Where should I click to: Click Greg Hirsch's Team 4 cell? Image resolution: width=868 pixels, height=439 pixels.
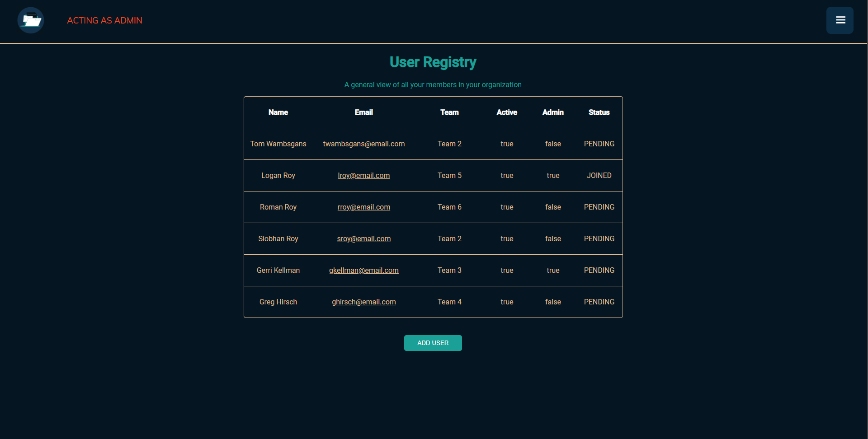pyautogui.click(x=449, y=302)
